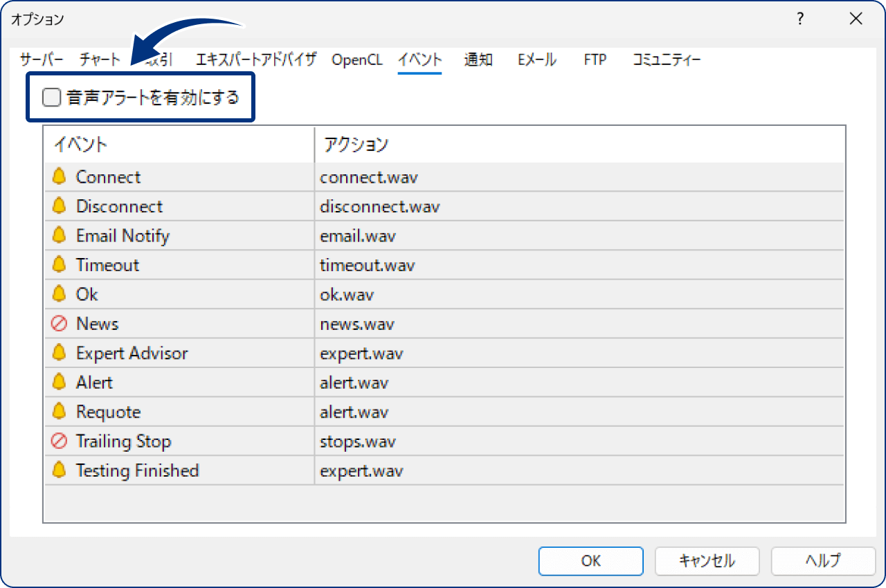Open the FTP tab

coord(595,59)
